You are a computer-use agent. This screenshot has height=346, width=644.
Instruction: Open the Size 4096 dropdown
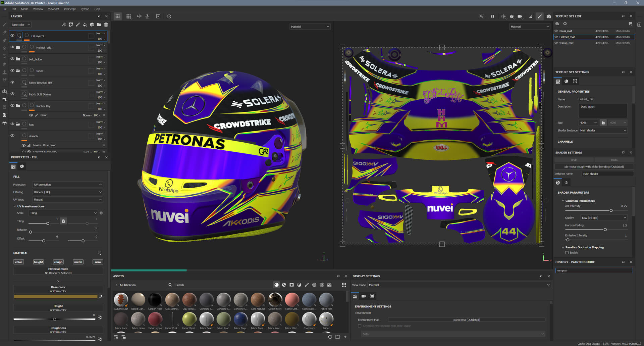[x=588, y=122]
